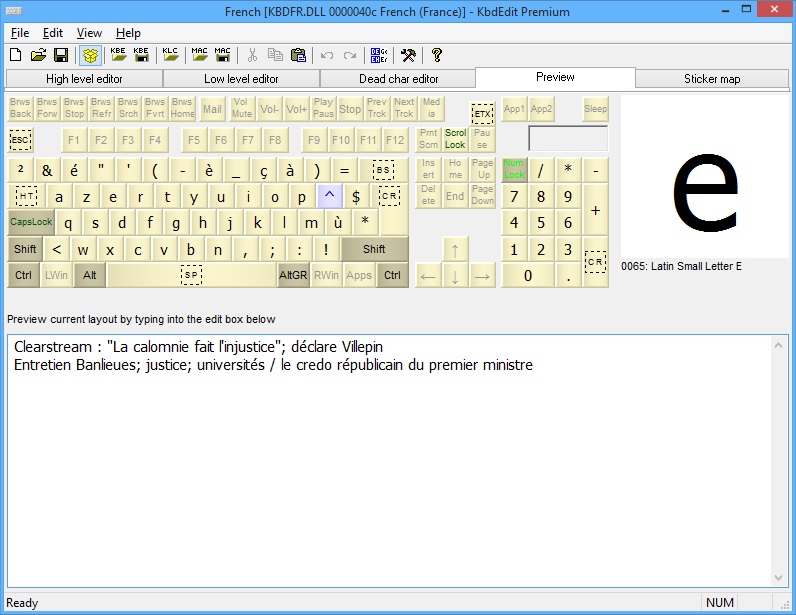Switch to Dead char editor tab
Viewport: 796px width, 615px height.
(x=399, y=79)
